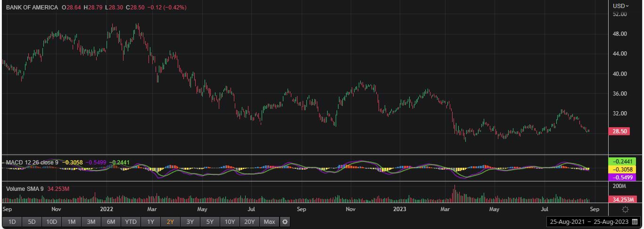Choose the 1M time range
This screenshot has height=229, width=644.
72,221
